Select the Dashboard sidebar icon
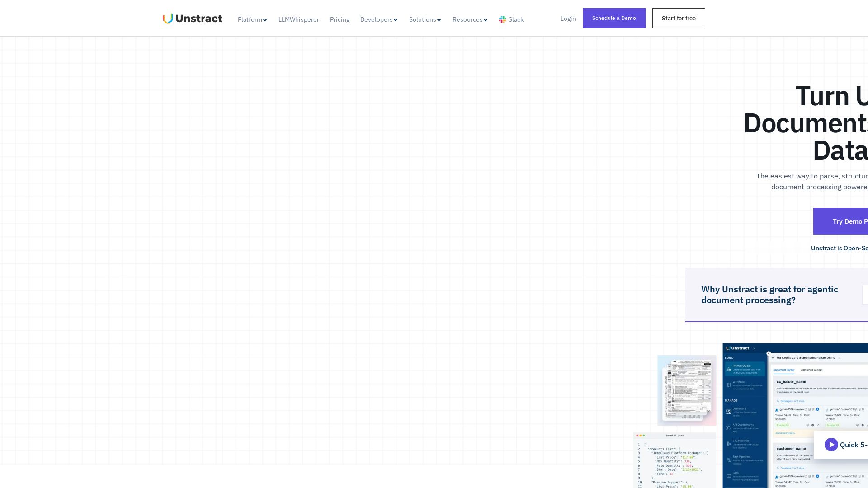868x488 pixels. point(729,412)
